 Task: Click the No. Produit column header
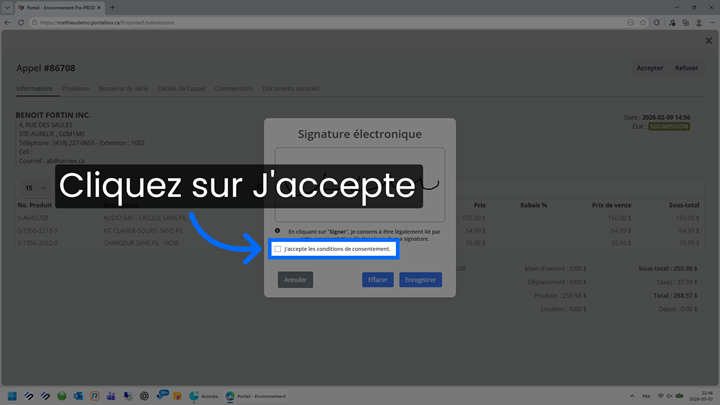tap(34, 205)
